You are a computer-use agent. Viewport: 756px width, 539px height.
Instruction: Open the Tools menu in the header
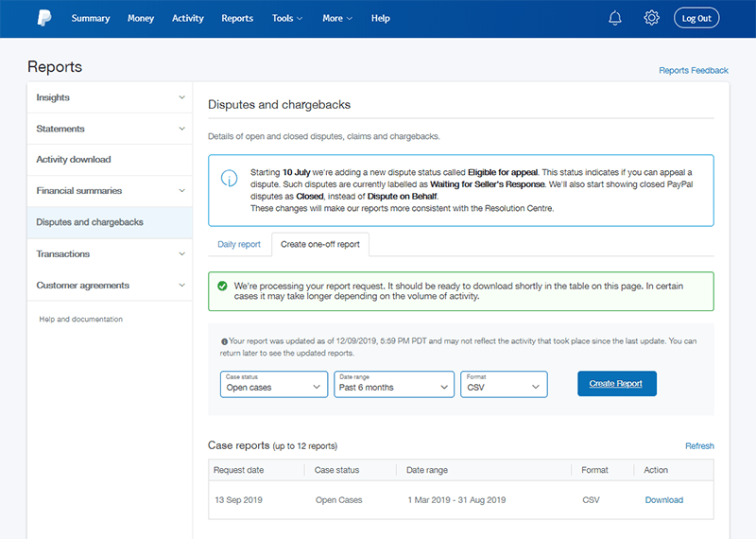(287, 18)
